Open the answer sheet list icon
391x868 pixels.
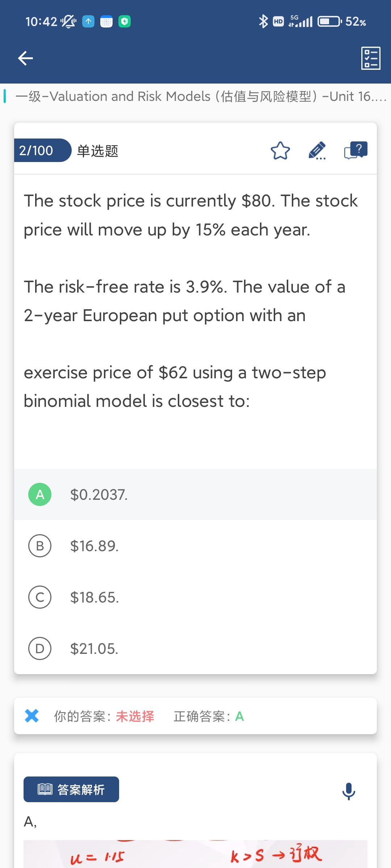371,58
